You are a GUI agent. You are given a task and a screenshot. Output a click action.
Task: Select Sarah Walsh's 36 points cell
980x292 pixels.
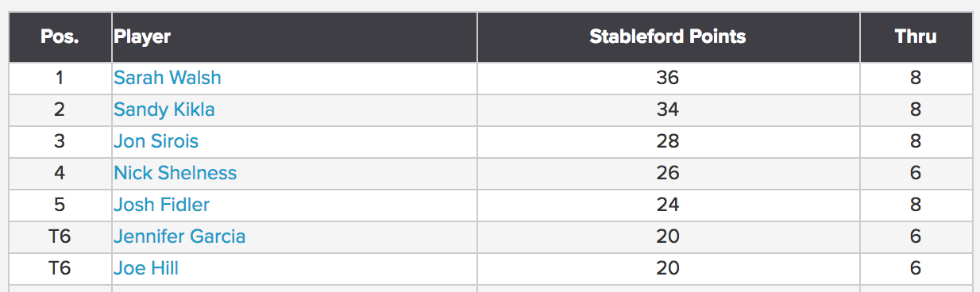[x=668, y=78]
